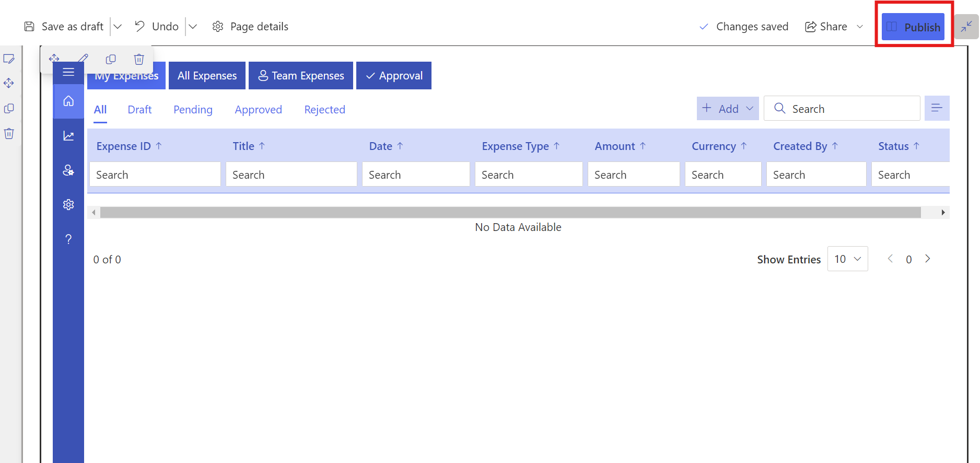This screenshot has width=980, height=463.
Task: Click the Save as draft button
Action: pyautogui.click(x=64, y=27)
